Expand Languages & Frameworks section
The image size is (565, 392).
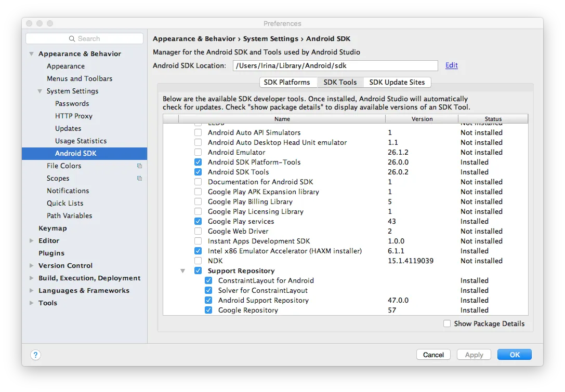click(x=32, y=290)
